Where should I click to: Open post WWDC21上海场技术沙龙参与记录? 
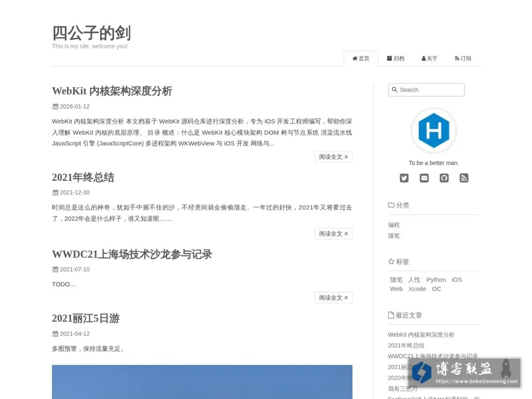coord(132,254)
